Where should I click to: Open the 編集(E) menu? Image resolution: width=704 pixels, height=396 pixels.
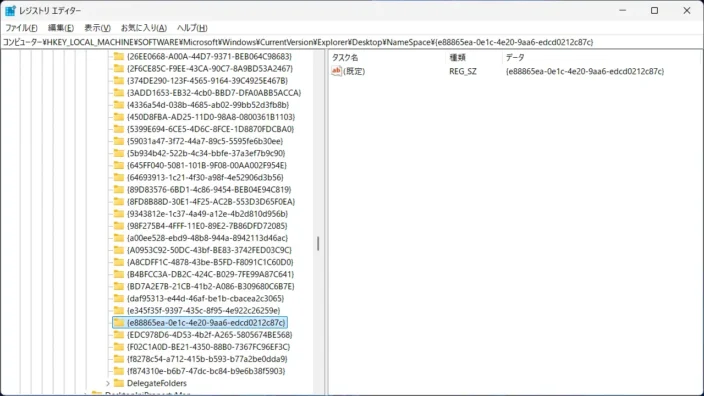point(61,28)
